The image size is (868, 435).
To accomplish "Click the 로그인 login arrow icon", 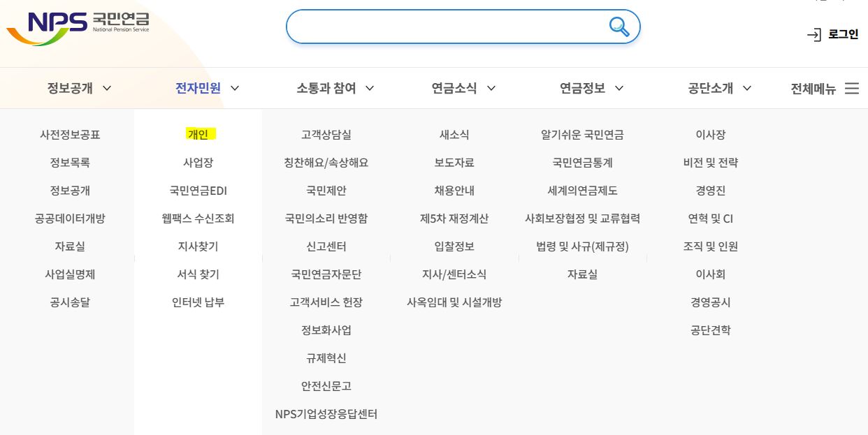I will pyautogui.click(x=813, y=34).
